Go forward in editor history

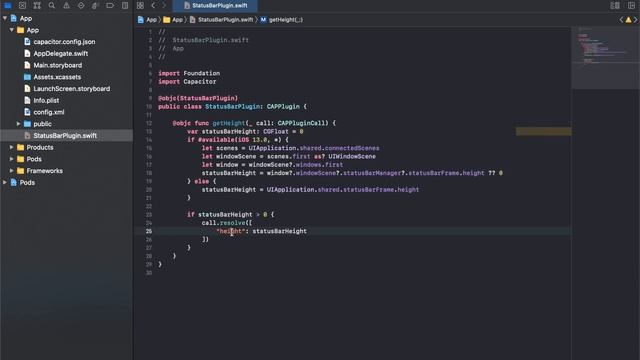tap(164, 5)
